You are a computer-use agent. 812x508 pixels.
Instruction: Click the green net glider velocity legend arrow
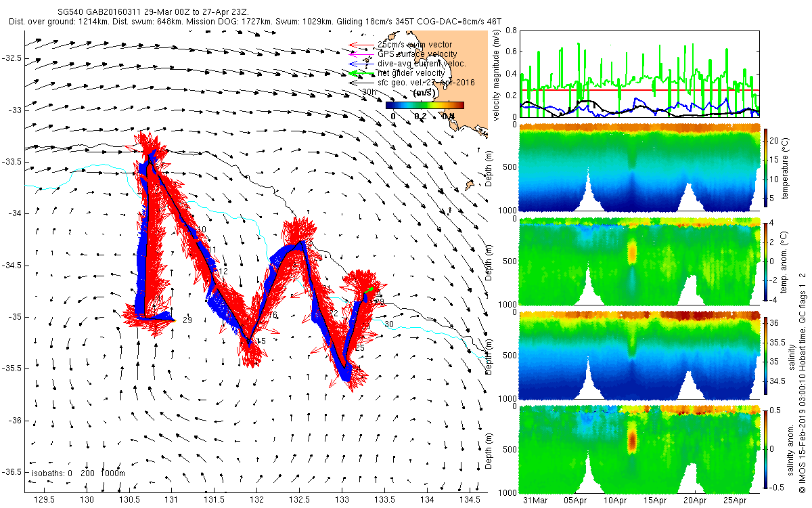click(360, 72)
